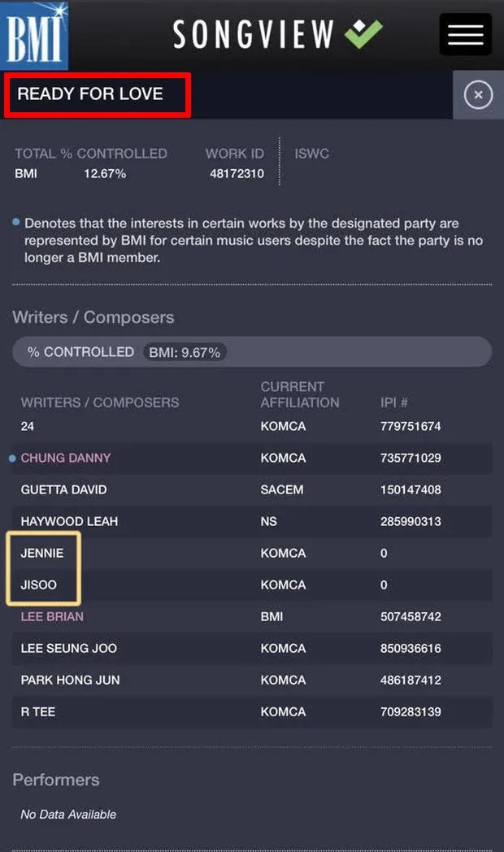Click the blue dot beside CHUNG DANNY
The width and height of the screenshot is (504, 852).
click(12, 459)
